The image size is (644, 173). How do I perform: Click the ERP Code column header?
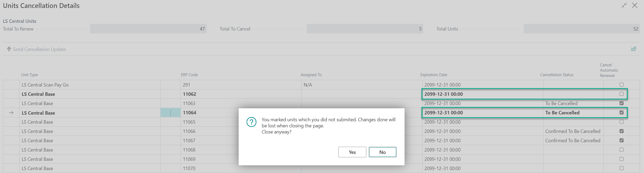pos(189,75)
